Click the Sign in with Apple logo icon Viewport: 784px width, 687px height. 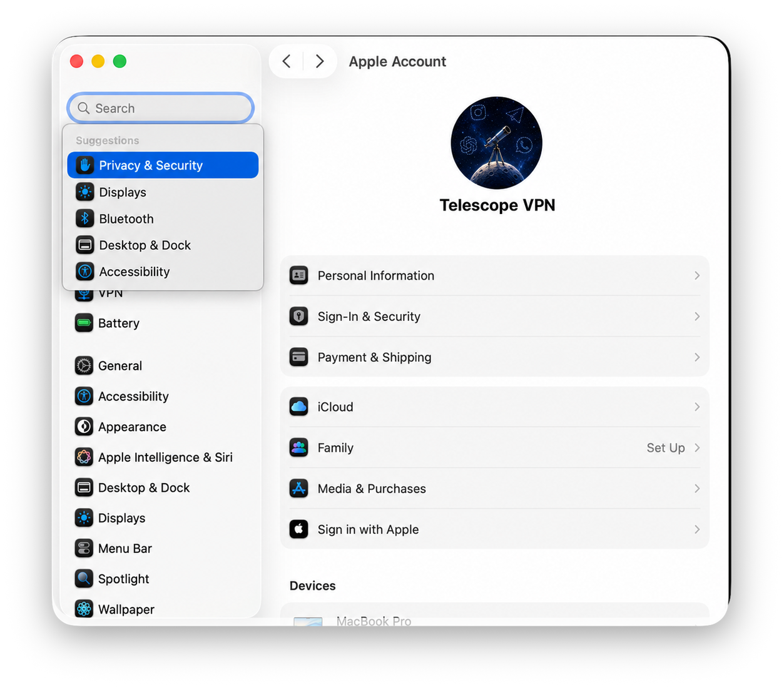click(x=299, y=529)
